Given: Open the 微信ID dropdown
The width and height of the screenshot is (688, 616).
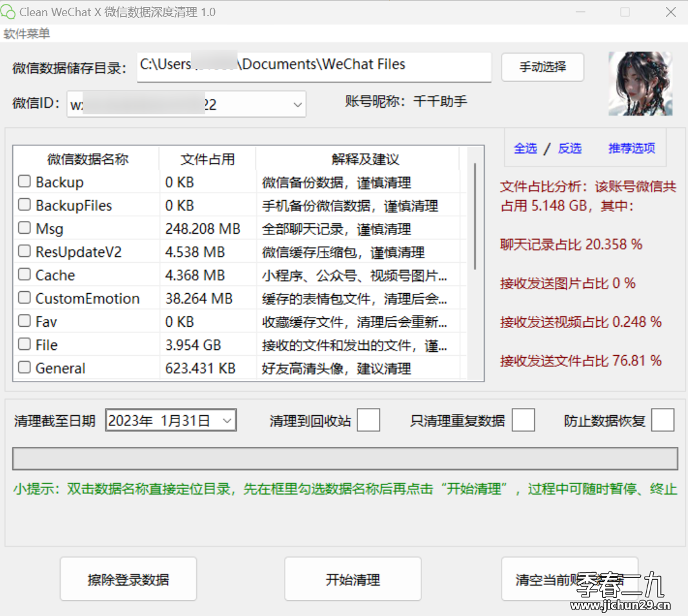Looking at the screenshot, I should click(298, 105).
